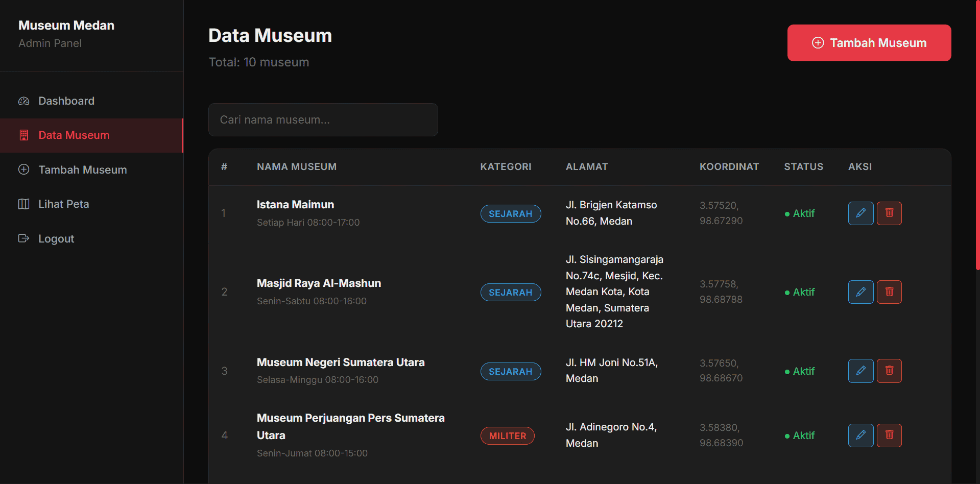Focus the Cari nama museum search field
Screen dimensions: 980x484
(x=323, y=120)
